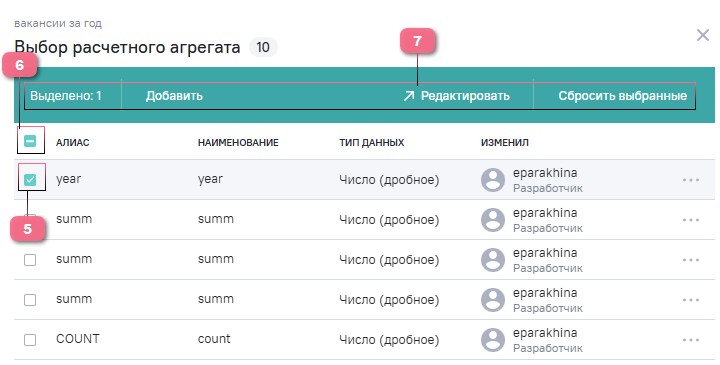The width and height of the screenshot is (720, 365).
Task: Close the aggregate selection dialog
Action: coord(703,35)
